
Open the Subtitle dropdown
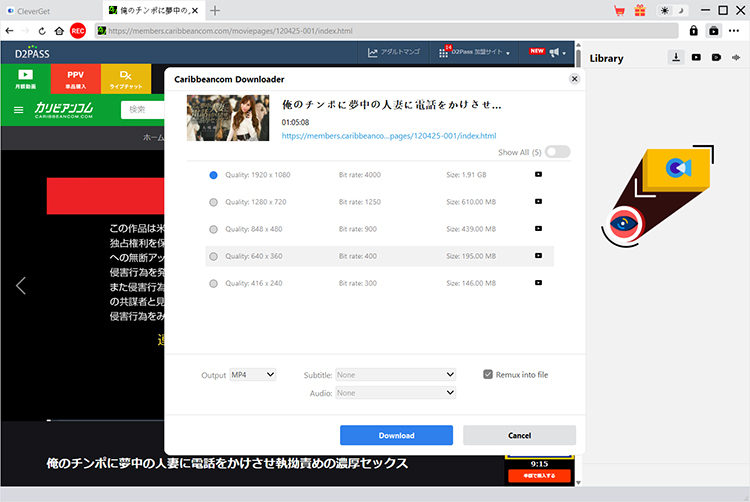click(396, 375)
